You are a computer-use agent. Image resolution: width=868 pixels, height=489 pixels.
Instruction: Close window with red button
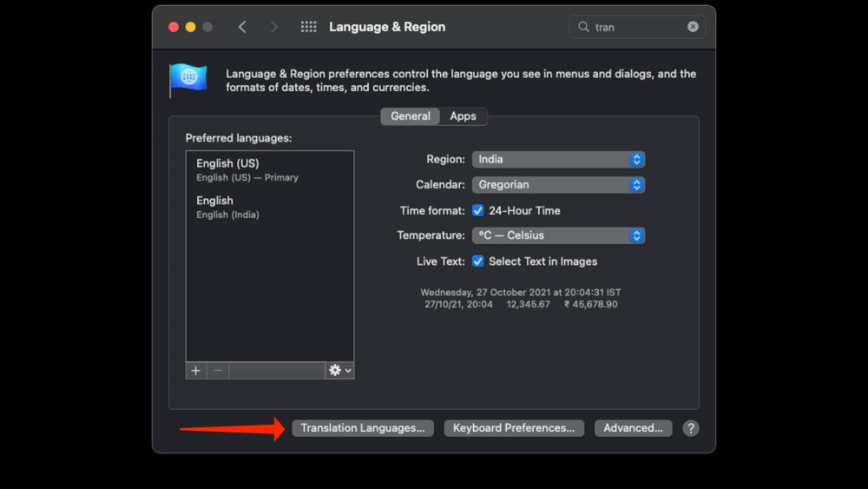174,27
